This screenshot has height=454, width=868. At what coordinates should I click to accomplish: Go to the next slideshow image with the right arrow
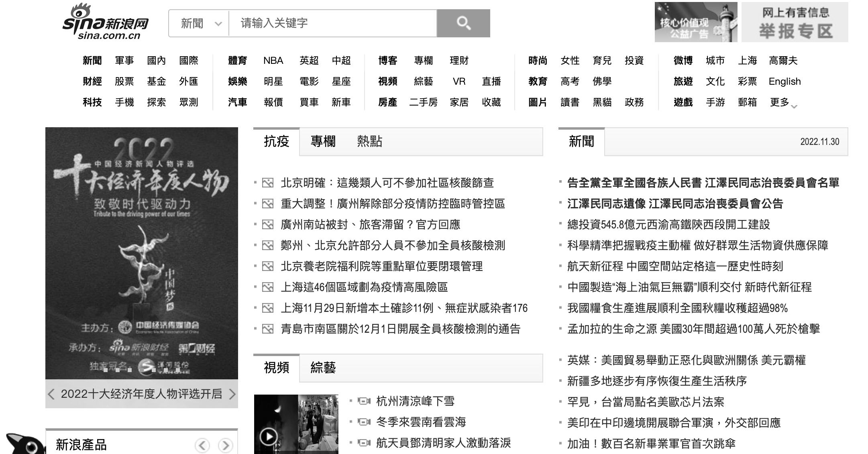232,394
